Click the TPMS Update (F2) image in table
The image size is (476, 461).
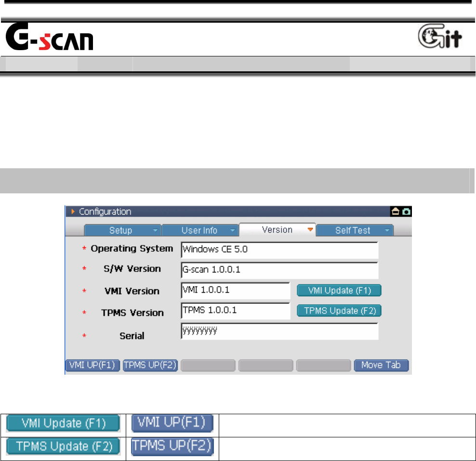click(x=63, y=447)
